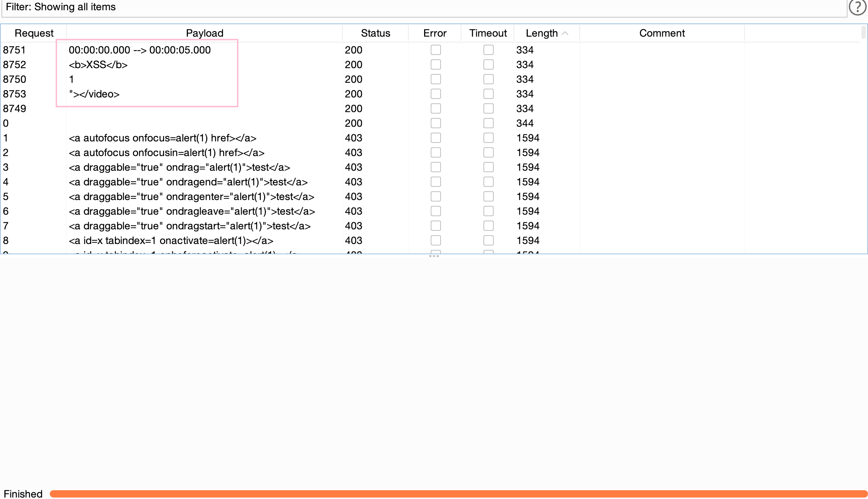The image size is (868, 499).
Task: Tick Timeout checkbox for request 8751
Action: [488, 50]
